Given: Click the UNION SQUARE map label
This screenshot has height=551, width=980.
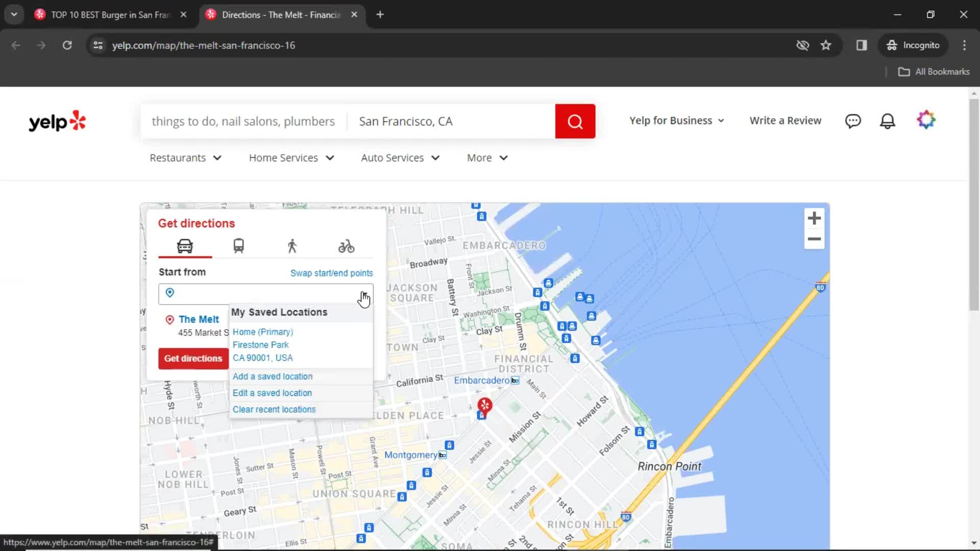Looking at the screenshot, I should click(354, 494).
